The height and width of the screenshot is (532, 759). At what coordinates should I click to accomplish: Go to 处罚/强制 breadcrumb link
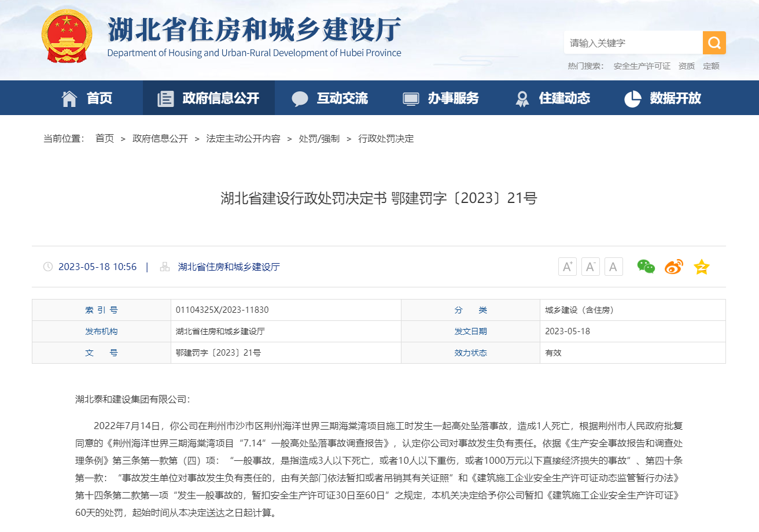[x=319, y=139]
